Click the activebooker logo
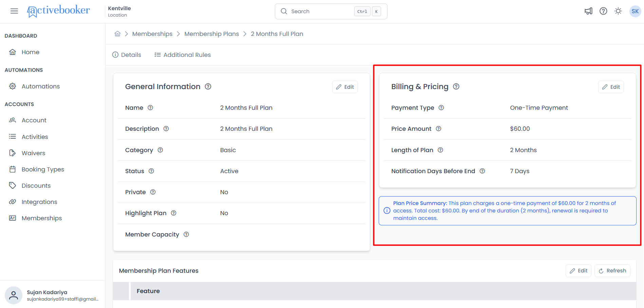Image resolution: width=644 pixels, height=308 pixels. pos(58,11)
